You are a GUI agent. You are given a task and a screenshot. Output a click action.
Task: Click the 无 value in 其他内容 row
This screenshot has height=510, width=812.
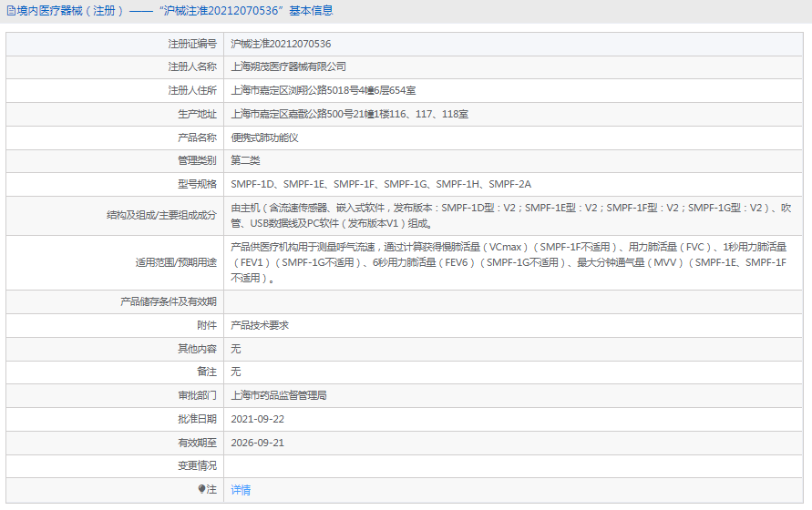pos(236,349)
